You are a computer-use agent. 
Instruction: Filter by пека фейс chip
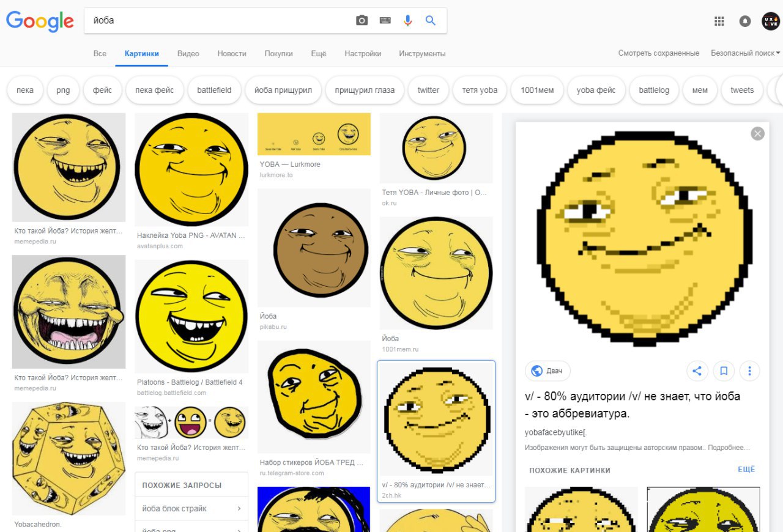tap(155, 90)
